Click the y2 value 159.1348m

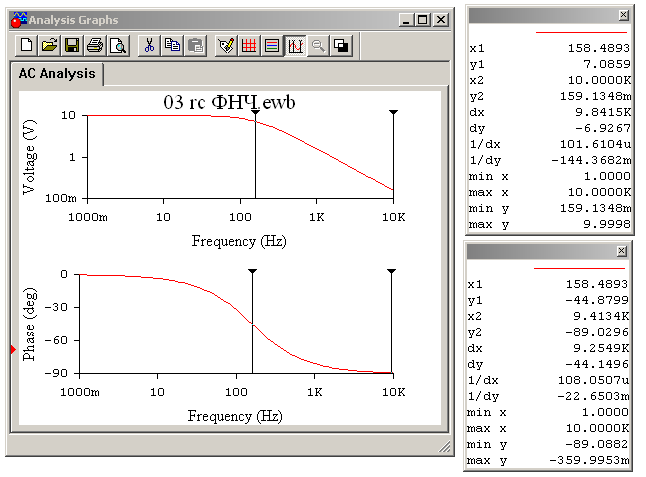coord(595,96)
